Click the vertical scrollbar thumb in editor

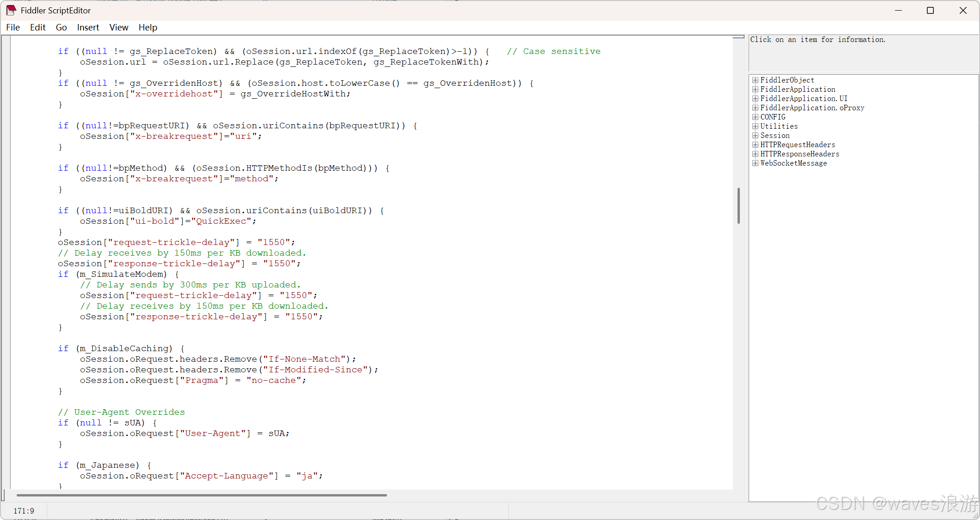[738, 206]
